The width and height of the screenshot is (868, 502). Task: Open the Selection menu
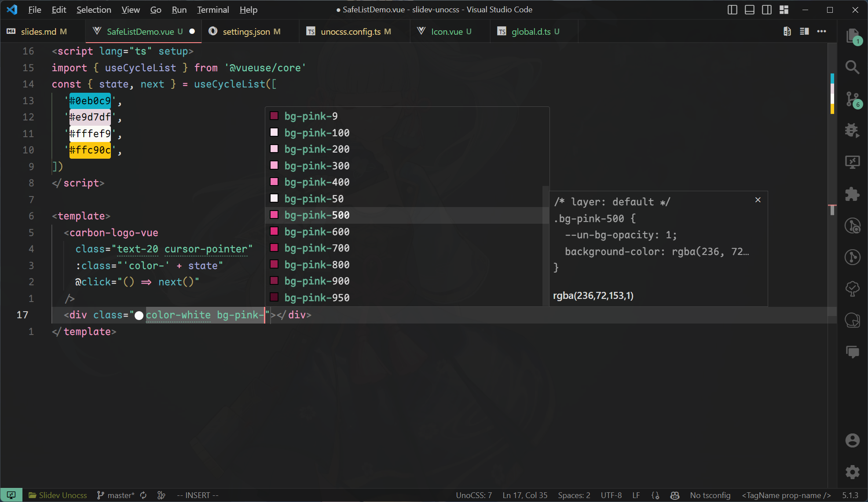point(94,10)
